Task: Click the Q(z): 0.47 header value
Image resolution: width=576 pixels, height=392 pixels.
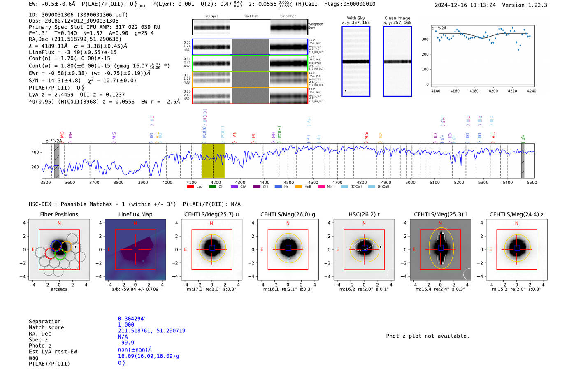Action: 221,4
